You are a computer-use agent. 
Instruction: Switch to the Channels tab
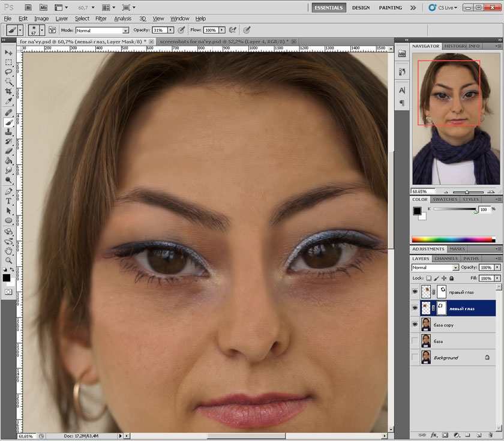446,258
